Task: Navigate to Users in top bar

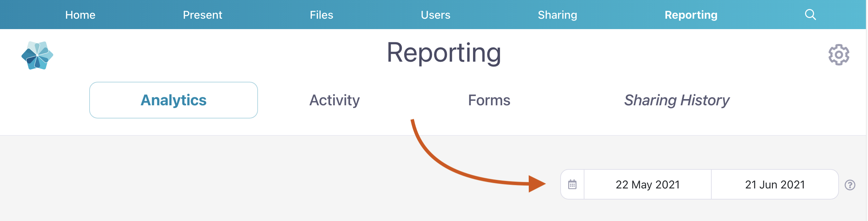Action: (x=435, y=15)
